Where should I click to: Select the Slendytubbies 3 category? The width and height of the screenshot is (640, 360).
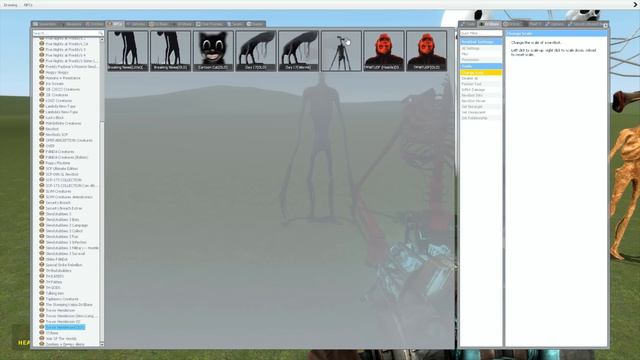(58, 214)
